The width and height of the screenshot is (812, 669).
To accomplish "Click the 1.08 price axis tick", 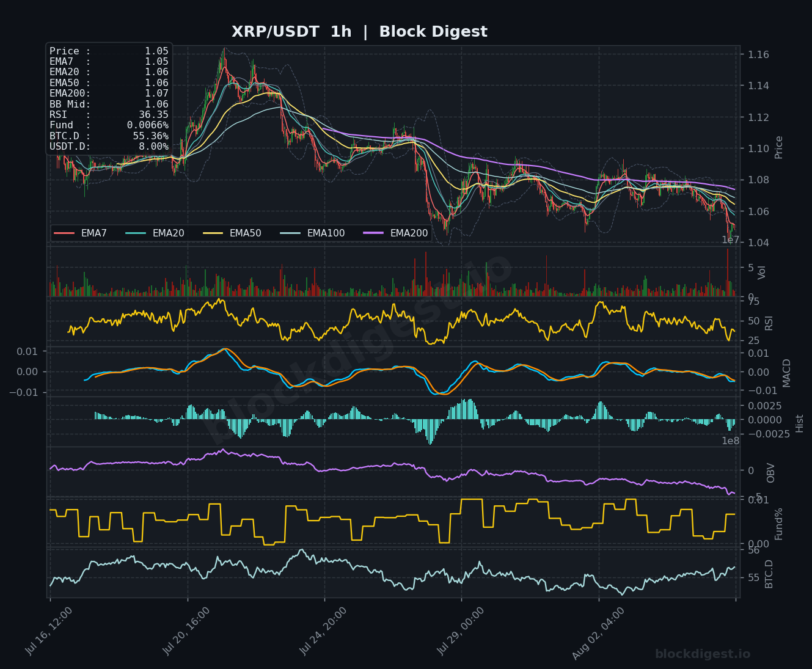I will coord(758,180).
